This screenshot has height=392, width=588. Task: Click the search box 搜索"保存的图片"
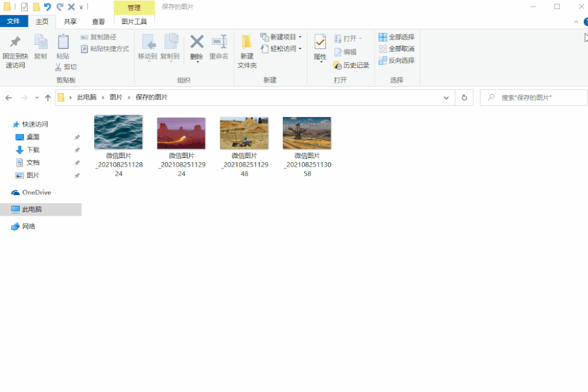pyautogui.click(x=534, y=98)
